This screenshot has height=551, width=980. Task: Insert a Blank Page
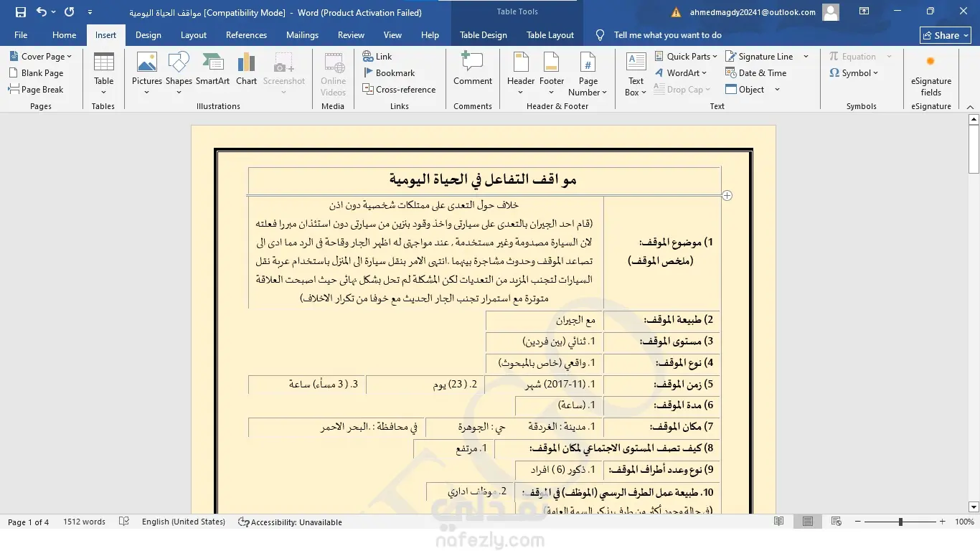[x=36, y=72]
